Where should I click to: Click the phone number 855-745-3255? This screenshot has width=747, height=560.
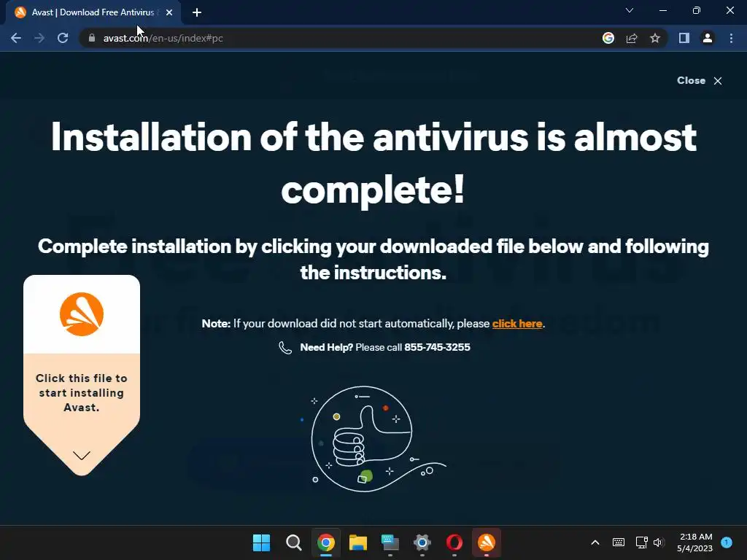(x=437, y=348)
